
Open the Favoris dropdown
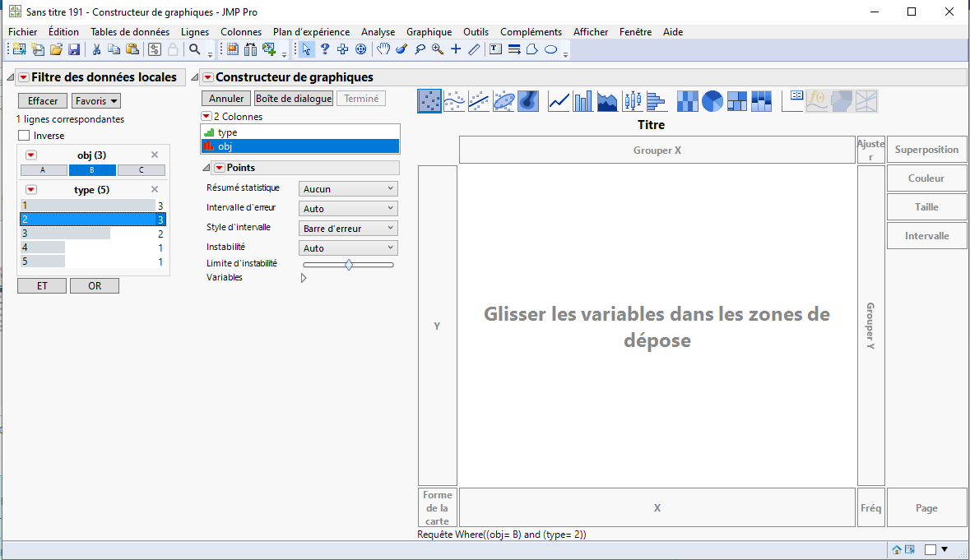click(x=96, y=101)
